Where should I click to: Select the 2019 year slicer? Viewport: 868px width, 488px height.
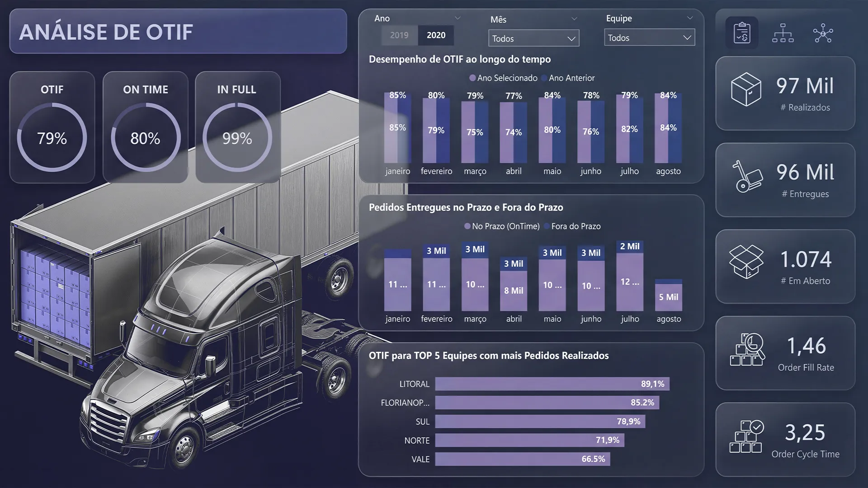tap(399, 35)
